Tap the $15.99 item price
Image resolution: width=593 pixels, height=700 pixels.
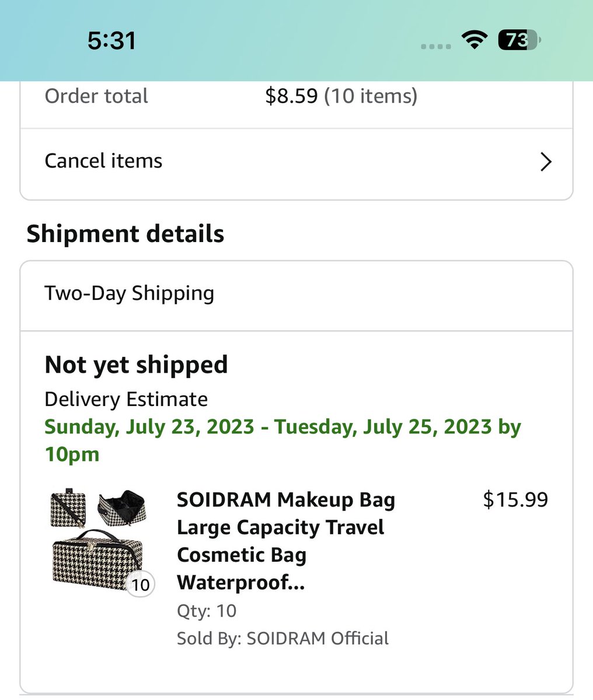(x=515, y=500)
